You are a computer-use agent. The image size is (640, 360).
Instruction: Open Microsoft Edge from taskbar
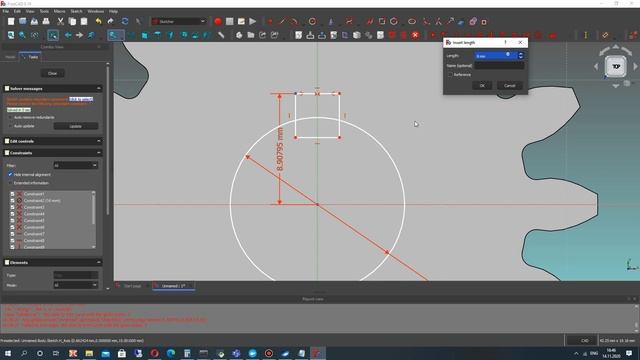coord(171,353)
